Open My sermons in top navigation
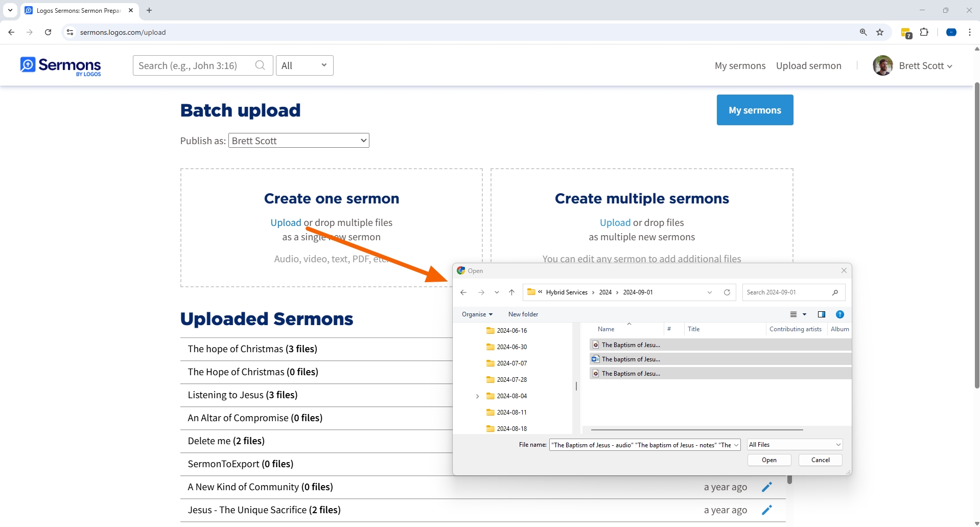This screenshot has width=980, height=527. pos(740,65)
